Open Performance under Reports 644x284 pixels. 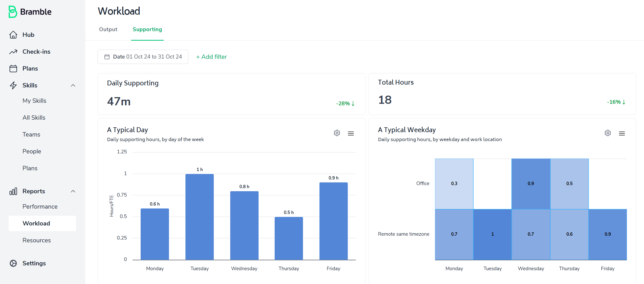(x=40, y=207)
